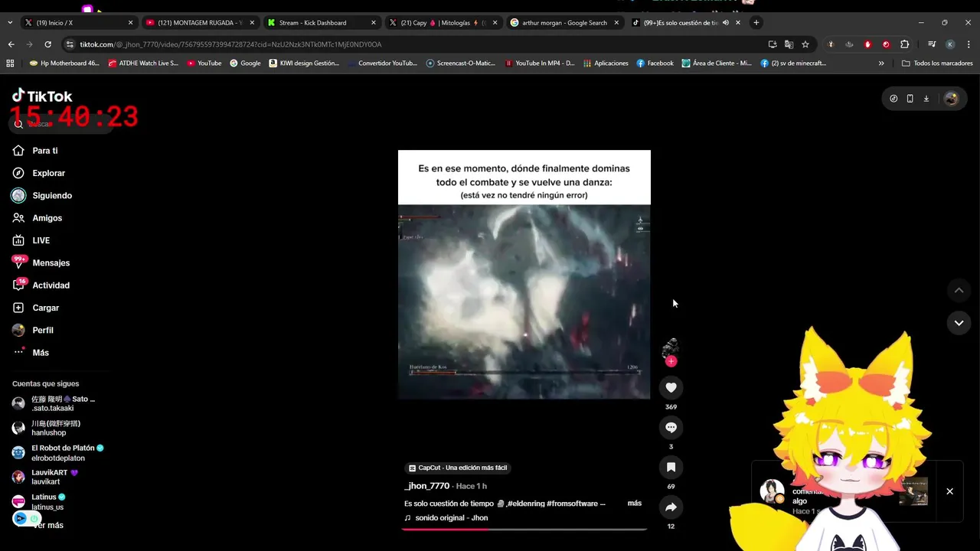
Task: Click the tiktok.com address bar
Action: (x=413, y=44)
